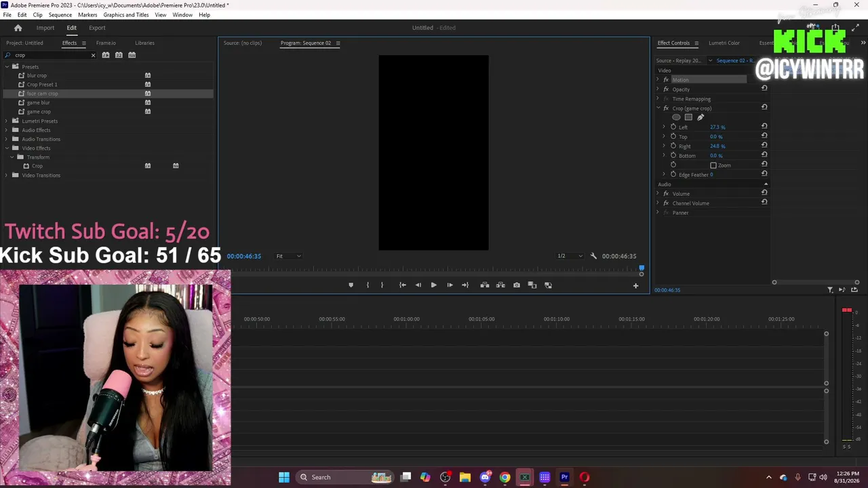Mark In point in Program monitor

tap(368, 285)
